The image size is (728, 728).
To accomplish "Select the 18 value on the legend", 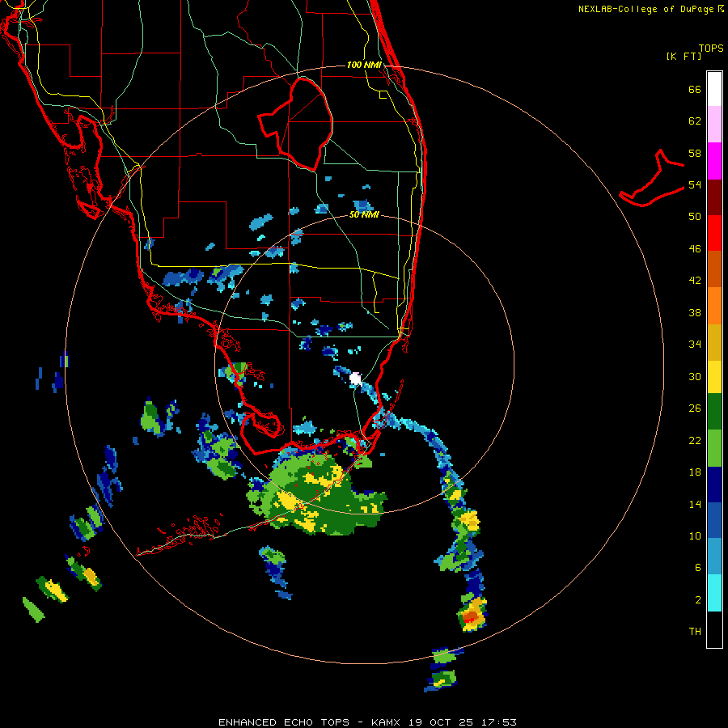I will point(695,472).
